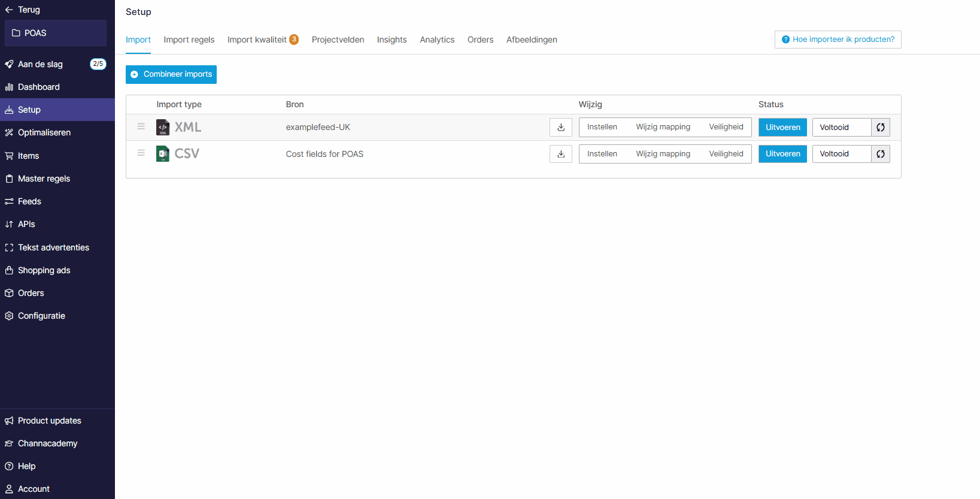Download the Cost fields for POAS import

pos(561,154)
